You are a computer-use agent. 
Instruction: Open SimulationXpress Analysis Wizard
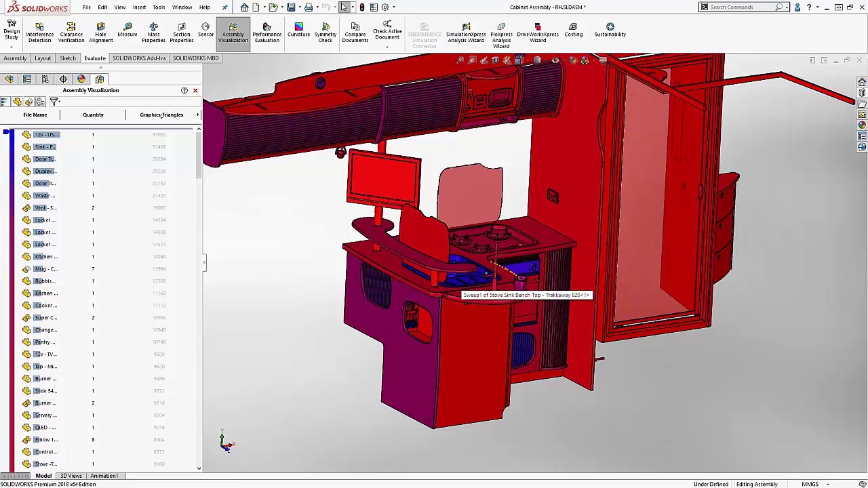click(x=466, y=33)
